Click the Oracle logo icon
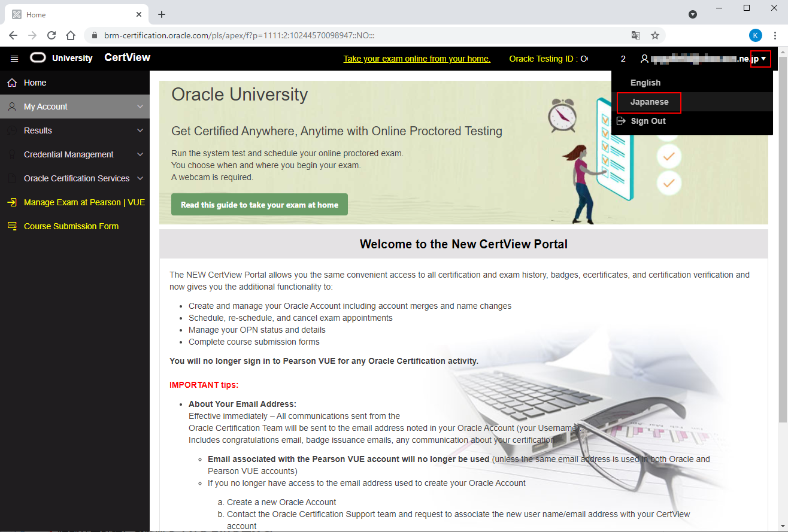 coord(38,58)
